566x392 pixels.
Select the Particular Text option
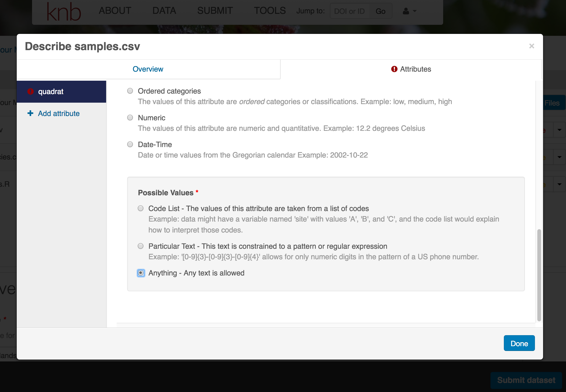click(x=141, y=246)
